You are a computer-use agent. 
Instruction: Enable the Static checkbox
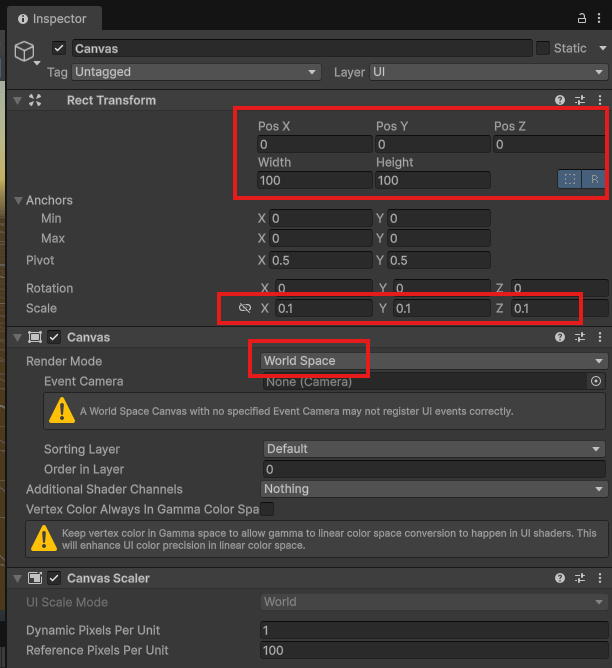543,48
